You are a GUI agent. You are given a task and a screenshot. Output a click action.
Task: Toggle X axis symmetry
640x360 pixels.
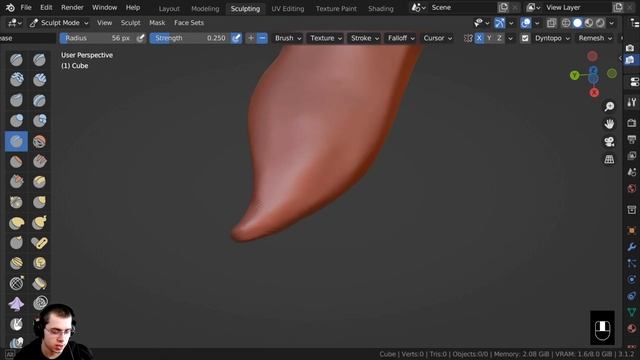[479, 38]
